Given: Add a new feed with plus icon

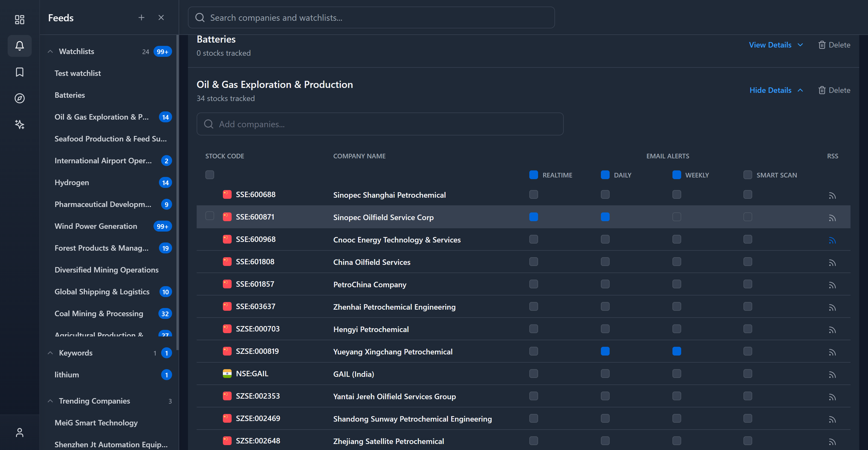Looking at the screenshot, I should (x=141, y=17).
